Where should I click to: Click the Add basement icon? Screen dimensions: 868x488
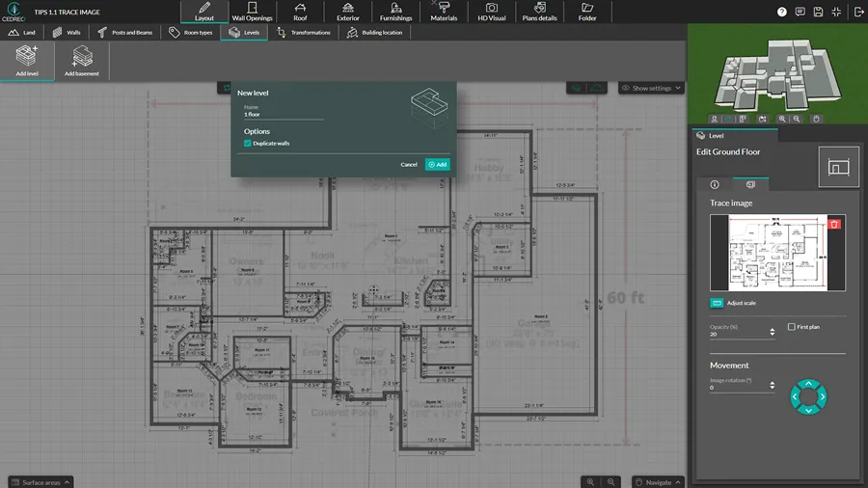[82, 61]
